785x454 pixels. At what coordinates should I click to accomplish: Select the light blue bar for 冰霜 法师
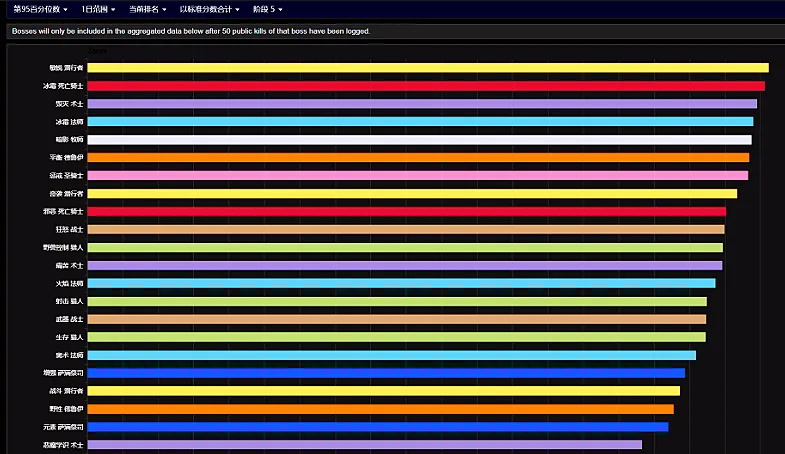coord(421,122)
